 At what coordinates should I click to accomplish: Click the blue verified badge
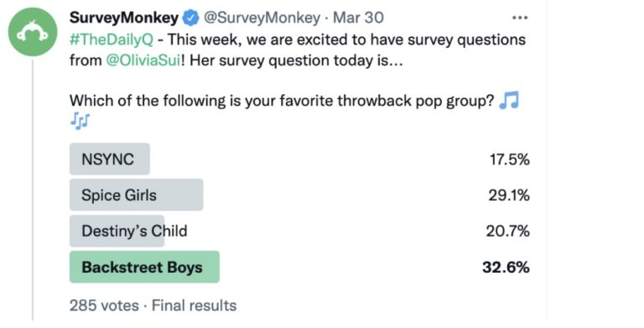coord(190,18)
